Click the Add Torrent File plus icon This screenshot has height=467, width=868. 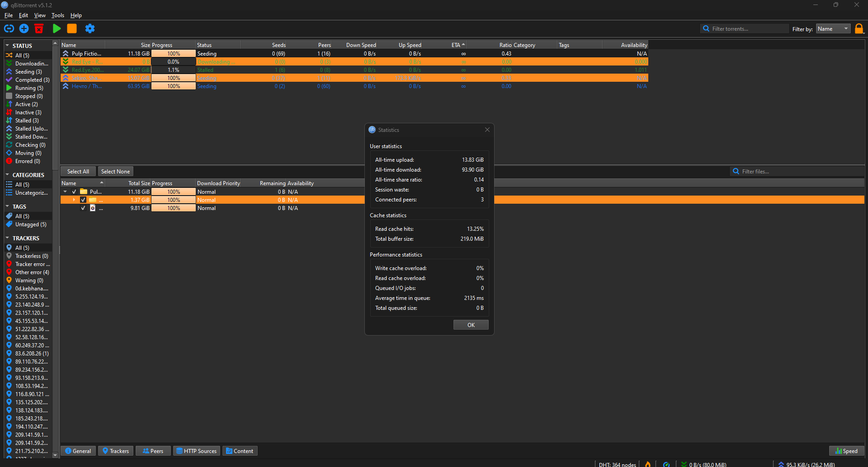tap(24, 28)
